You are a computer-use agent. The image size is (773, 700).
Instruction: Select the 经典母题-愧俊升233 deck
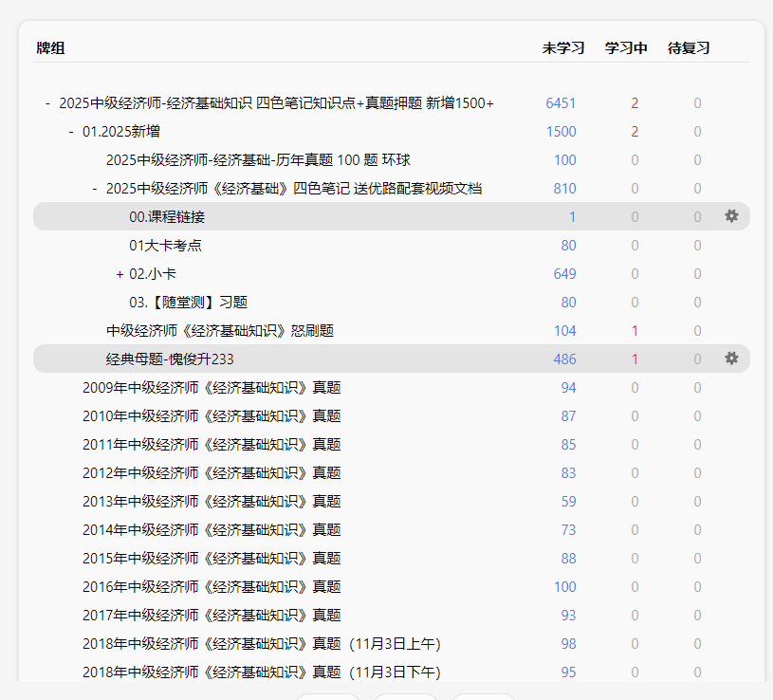click(x=170, y=359)
